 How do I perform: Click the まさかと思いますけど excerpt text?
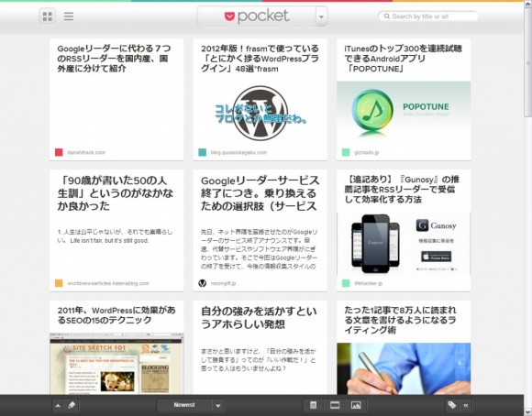pos(258,359)
